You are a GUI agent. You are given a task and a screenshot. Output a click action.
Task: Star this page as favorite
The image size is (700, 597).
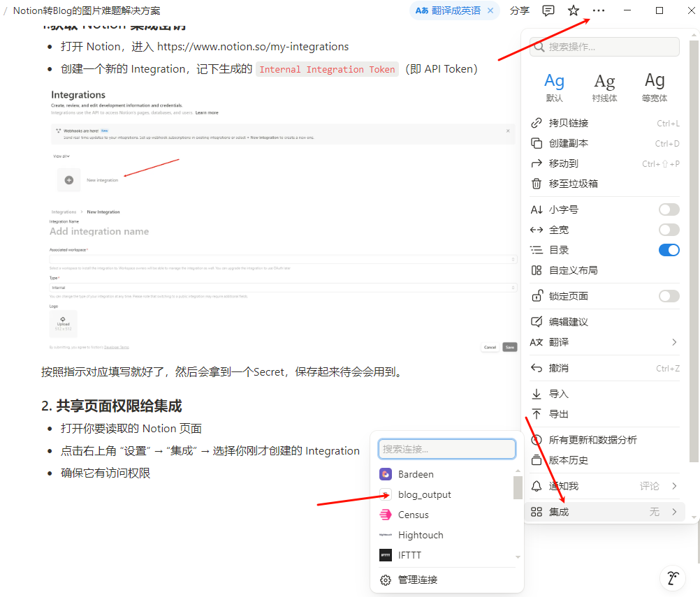[x=574, y=10]
